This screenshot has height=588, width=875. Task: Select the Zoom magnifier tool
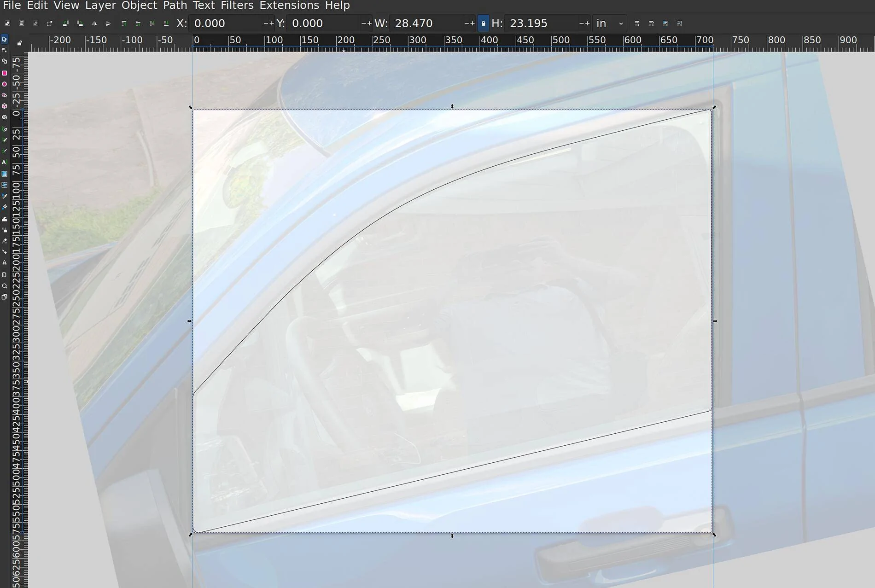(5, 286)
